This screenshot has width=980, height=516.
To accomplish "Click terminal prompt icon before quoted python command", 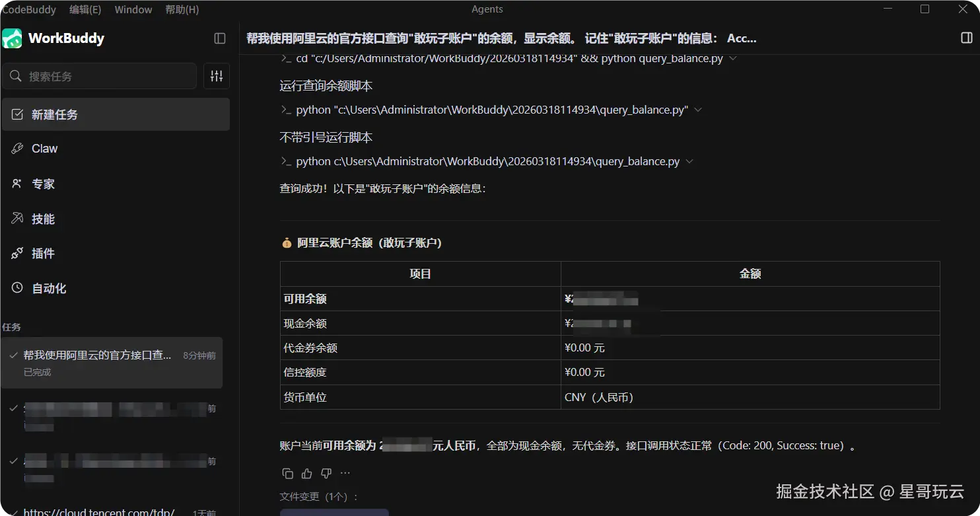I will [x=286, y=110].
